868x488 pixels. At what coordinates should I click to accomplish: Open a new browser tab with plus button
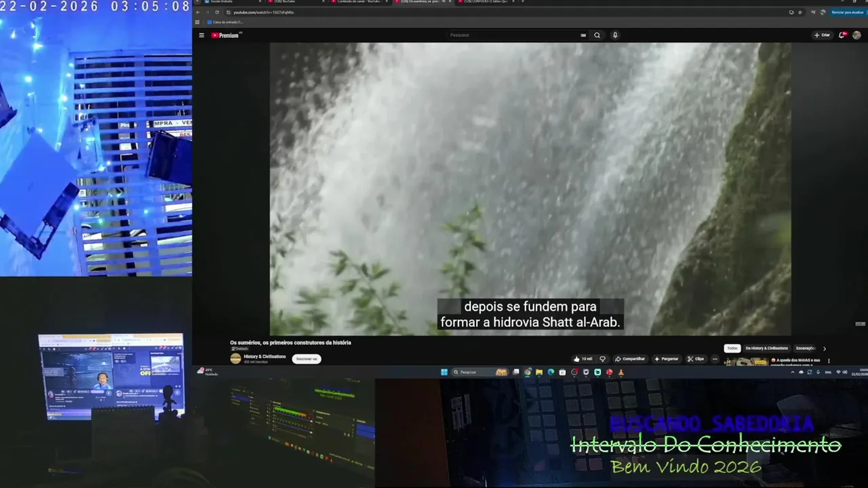tap(523, 2)
